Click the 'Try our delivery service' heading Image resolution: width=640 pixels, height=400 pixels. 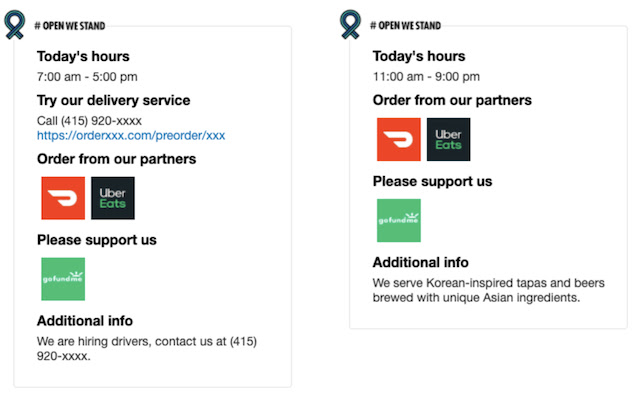pos(113,100)
